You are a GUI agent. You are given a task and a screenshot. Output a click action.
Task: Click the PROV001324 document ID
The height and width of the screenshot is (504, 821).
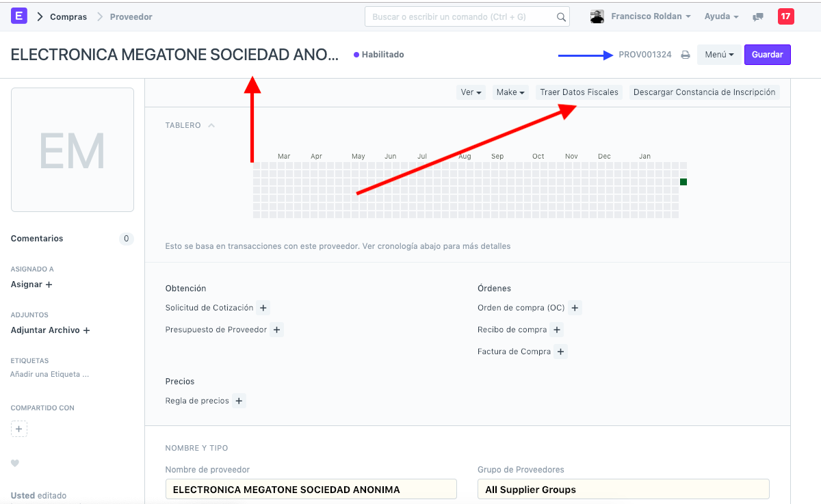coord(645,55)
